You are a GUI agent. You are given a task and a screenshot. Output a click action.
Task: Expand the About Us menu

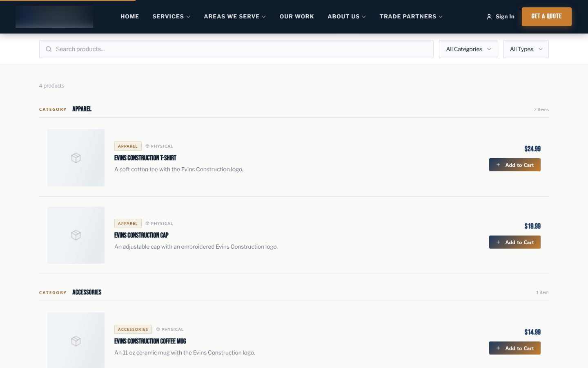pos(347,16)
